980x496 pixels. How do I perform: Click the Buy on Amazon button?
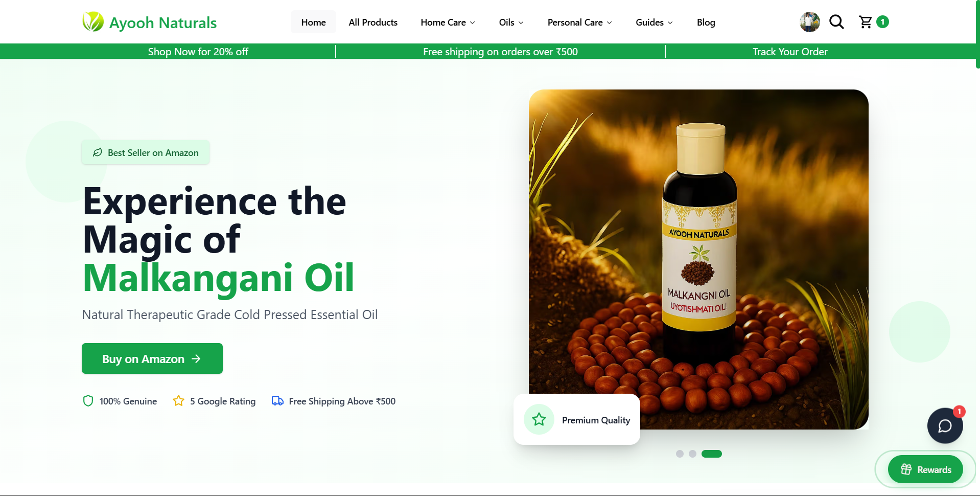click(x=152, y=358)
